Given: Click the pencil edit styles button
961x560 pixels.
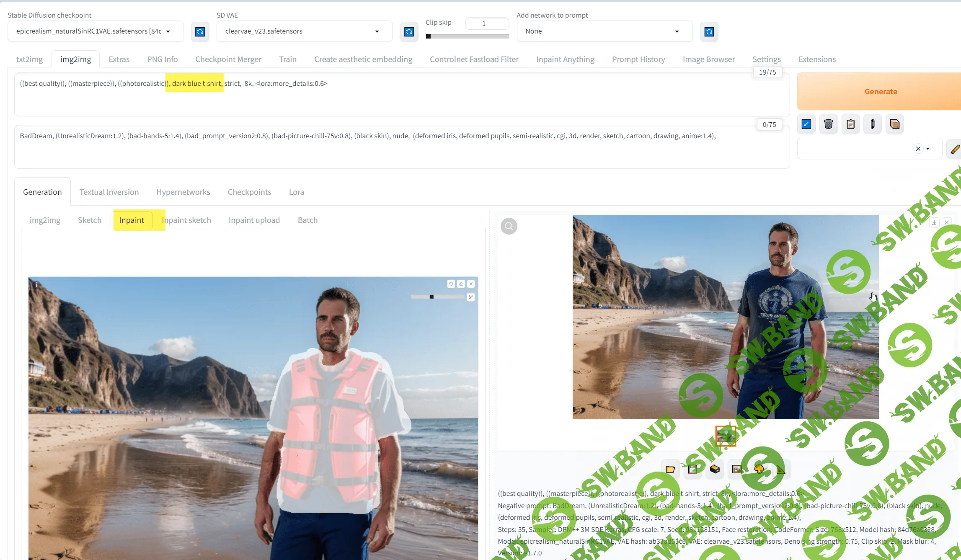Looking at the screenshot, I should coord(955,149).
